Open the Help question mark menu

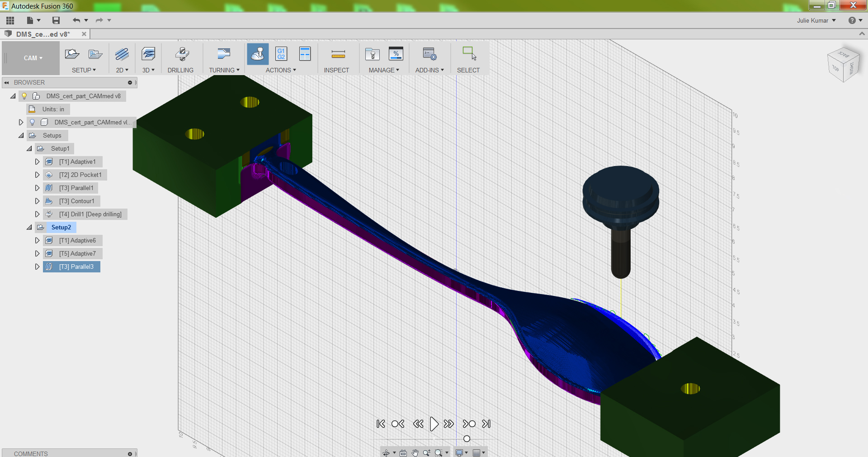click(855, 20)
